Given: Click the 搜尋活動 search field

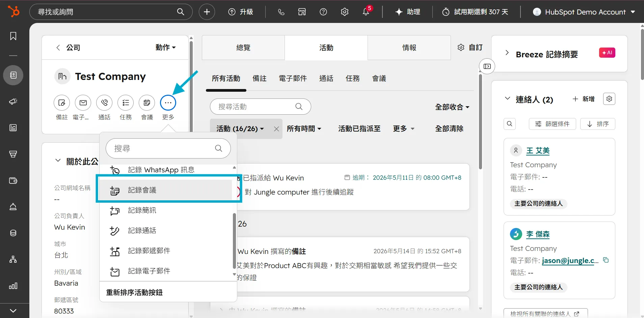Looking at the screenshot, I should coord(260,107).
